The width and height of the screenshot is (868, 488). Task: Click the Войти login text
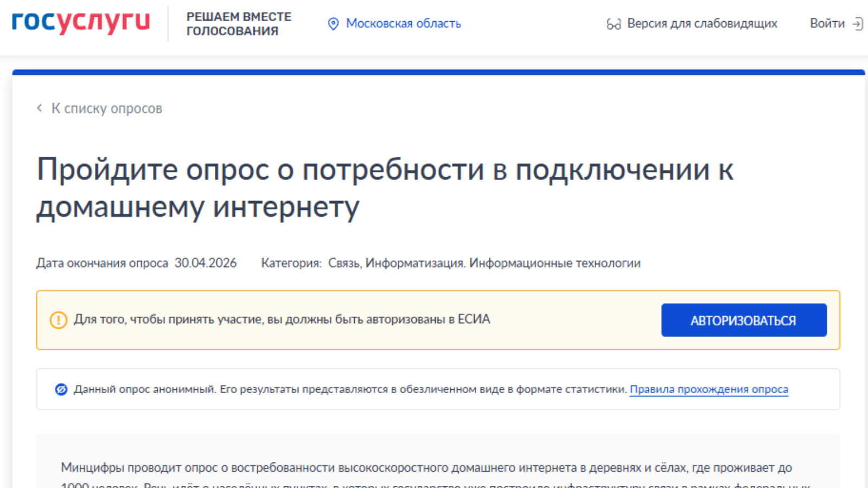coord(827,24)
